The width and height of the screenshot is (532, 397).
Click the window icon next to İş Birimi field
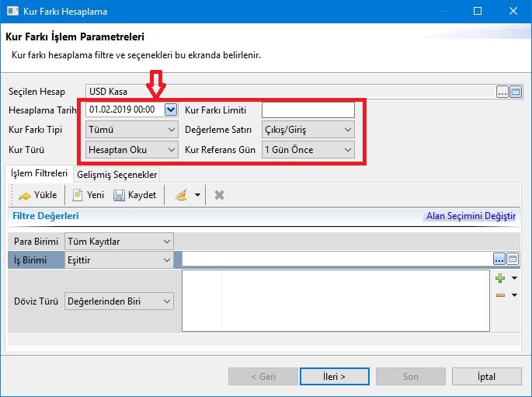(x=513, y=259)
